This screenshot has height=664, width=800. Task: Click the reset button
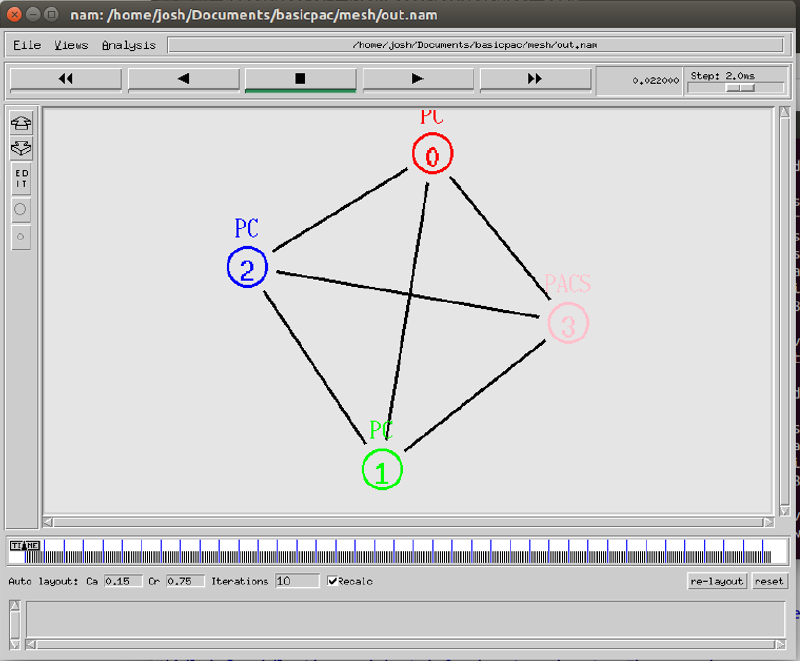770,581
